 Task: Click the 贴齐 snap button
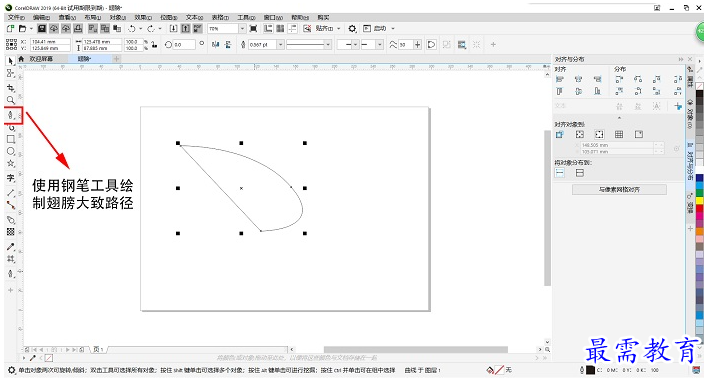click(x=324, y=28)
